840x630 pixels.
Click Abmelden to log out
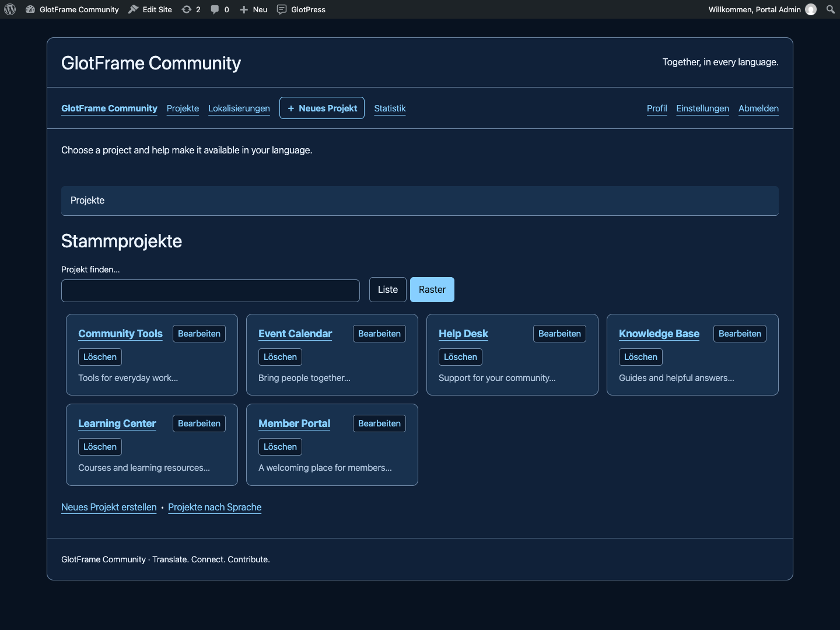(758, 108)
